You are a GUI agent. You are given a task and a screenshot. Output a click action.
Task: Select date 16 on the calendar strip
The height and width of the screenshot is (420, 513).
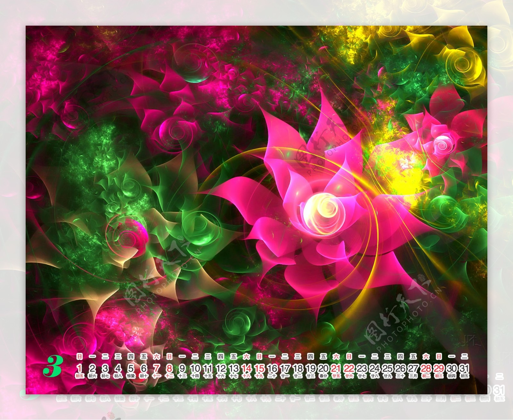[x=272, y=368]
